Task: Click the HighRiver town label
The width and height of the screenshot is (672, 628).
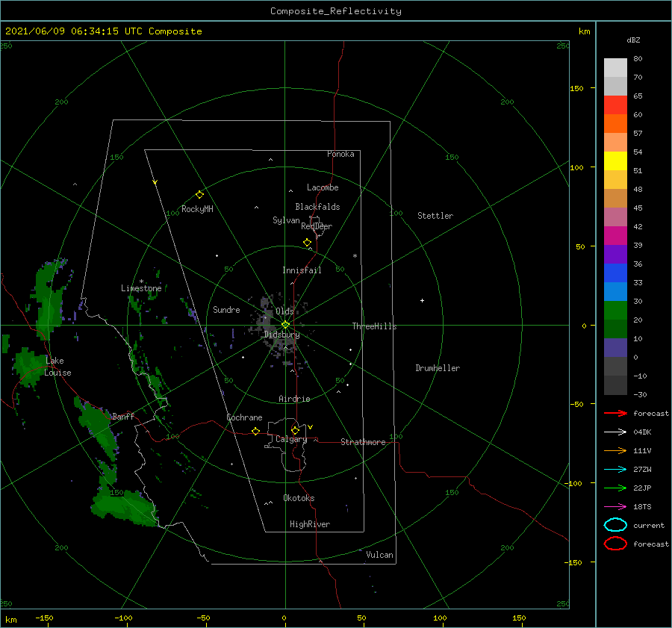Action: [x=310, y=524]
